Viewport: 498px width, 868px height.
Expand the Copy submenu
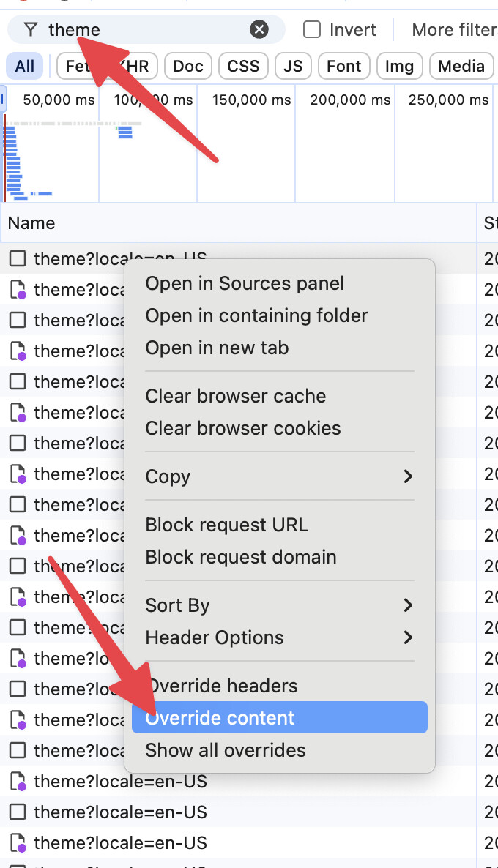(x=279, y=476)
